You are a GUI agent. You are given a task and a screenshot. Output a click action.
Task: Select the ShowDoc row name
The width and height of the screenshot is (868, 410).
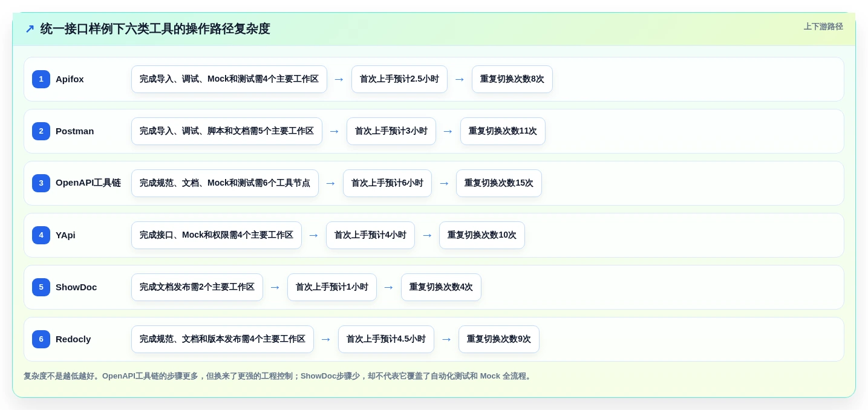click(x=76, y=287)
